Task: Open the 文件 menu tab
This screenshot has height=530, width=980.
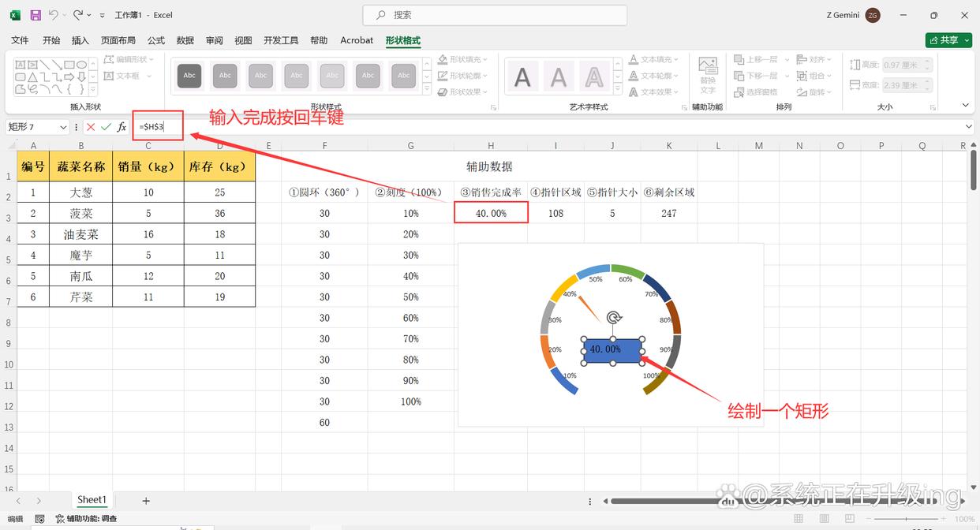Action: pos(20,40)
